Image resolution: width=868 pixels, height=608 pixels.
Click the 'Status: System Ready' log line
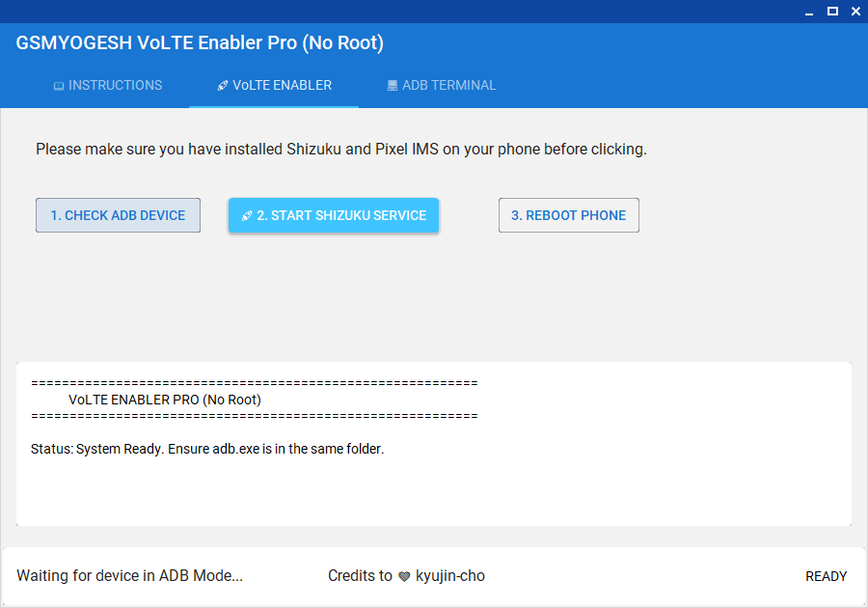[207, 449]
